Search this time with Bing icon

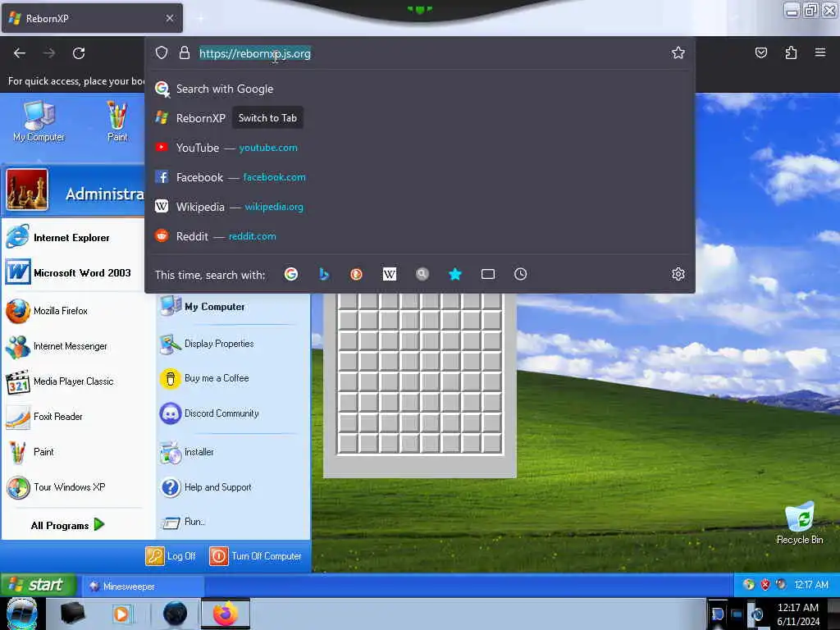tap(323, 274)
